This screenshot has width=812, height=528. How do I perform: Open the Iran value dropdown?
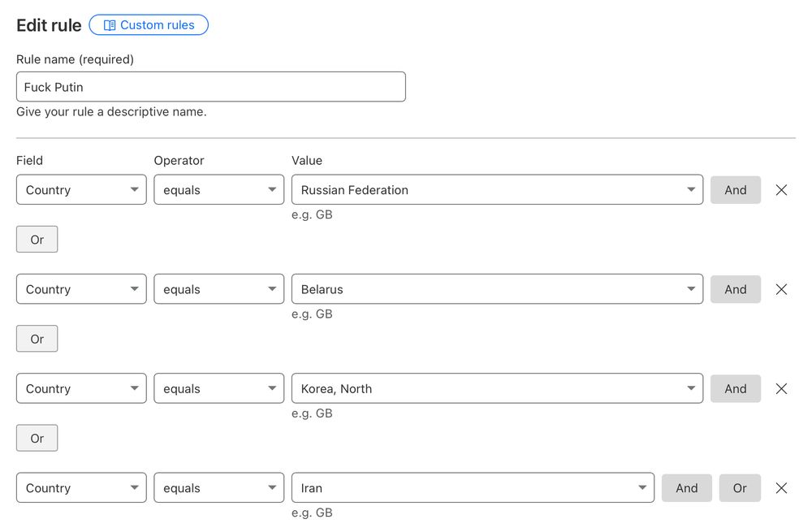[473, 487]
